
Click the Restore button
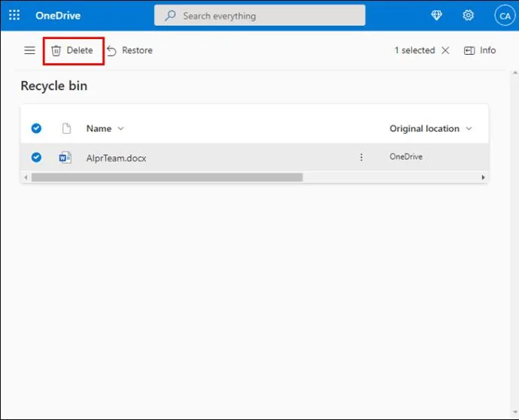click(129, 50)
